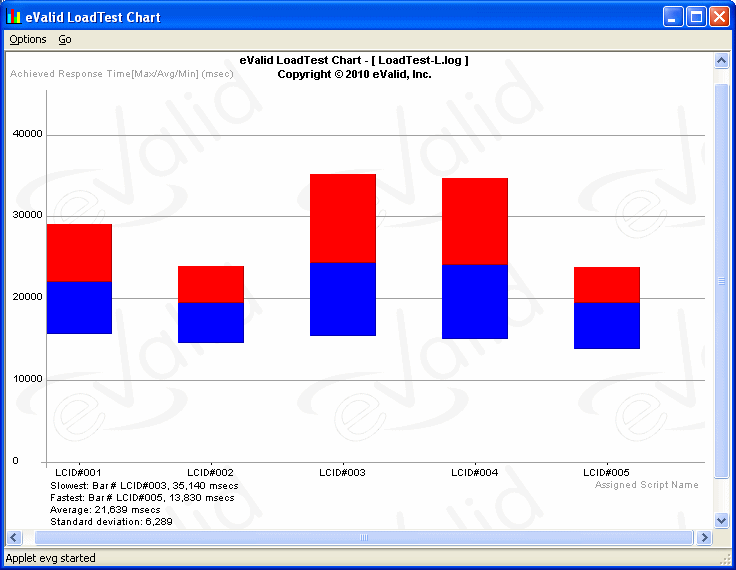Image resolution: width=736 pixels, height=570 pixels.
Task: Click the 'Average: 21,639 msecs' line
Action: click(x=105, y=510)
